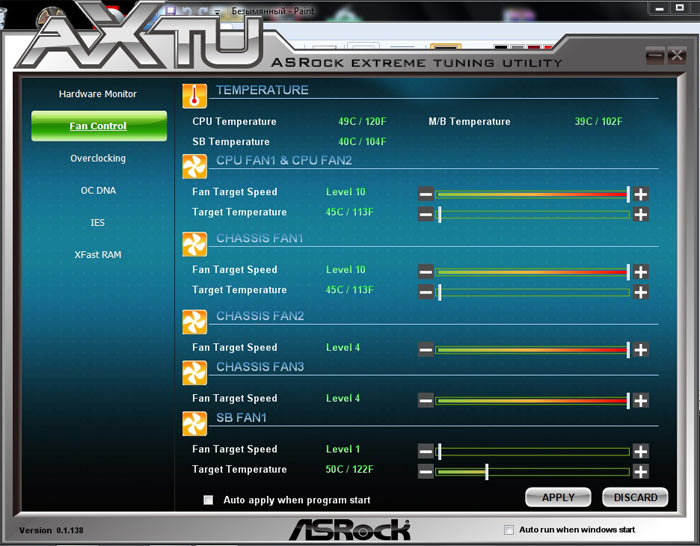Click the CHASSIS FAN2 fan icon
Screen dimensions: 700x546
click(194, 321)
